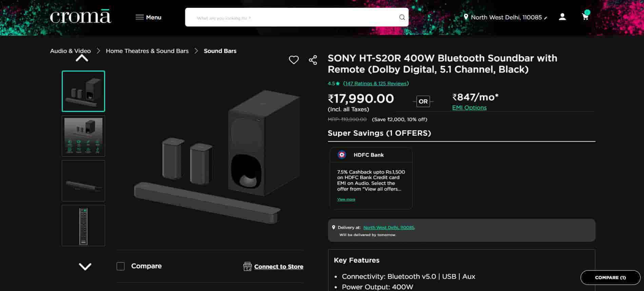Open the user account icon
Screen dimensions: 644x291
click(x=562, y=17)
